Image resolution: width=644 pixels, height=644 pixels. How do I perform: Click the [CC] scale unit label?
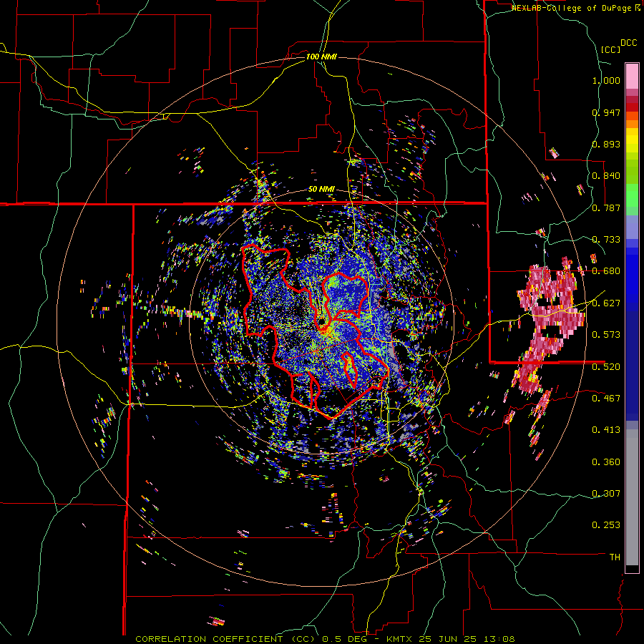[x=611, y=49]
